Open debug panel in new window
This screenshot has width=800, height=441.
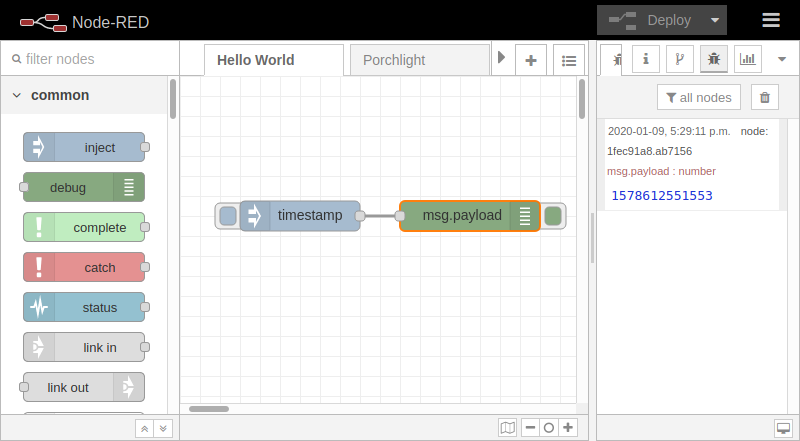pos(782,427)
